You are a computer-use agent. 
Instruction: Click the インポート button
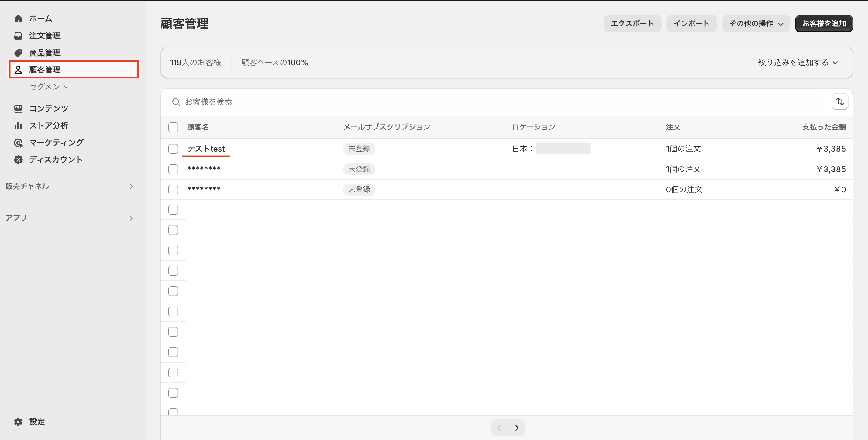click(x=691, y=23)
